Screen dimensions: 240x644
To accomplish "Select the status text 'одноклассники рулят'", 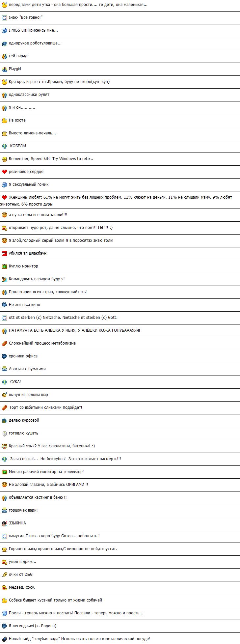I will pos(29,95).
